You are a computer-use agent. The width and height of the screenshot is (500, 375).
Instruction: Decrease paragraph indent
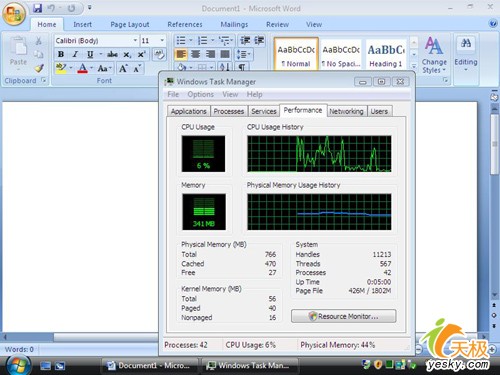pos(245,40)
